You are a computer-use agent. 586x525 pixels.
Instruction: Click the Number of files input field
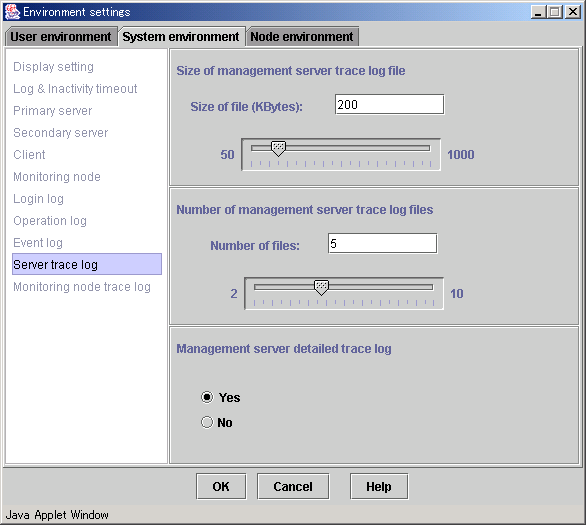(382, 243)
